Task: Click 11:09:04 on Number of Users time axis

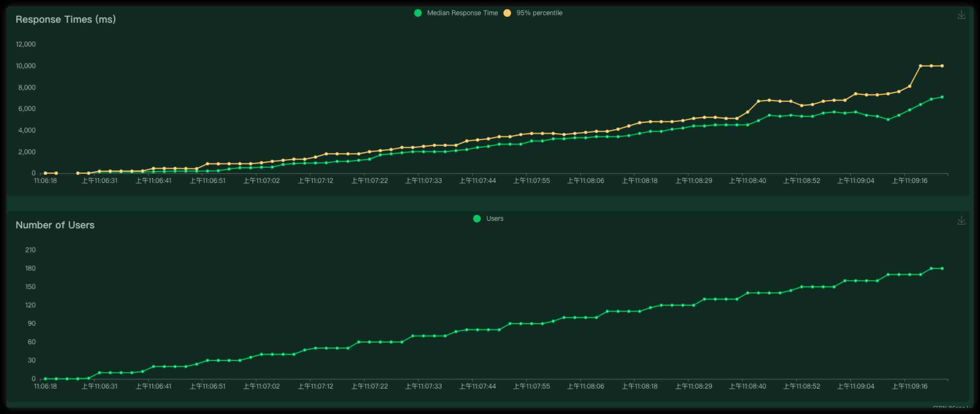Action: (x=856, y=386)
